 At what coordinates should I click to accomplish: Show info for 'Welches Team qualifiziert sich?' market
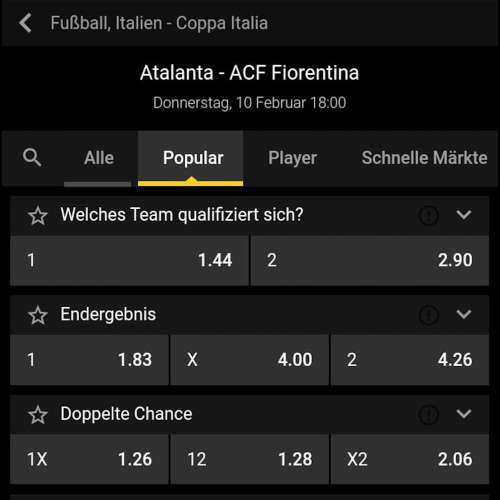428,215
